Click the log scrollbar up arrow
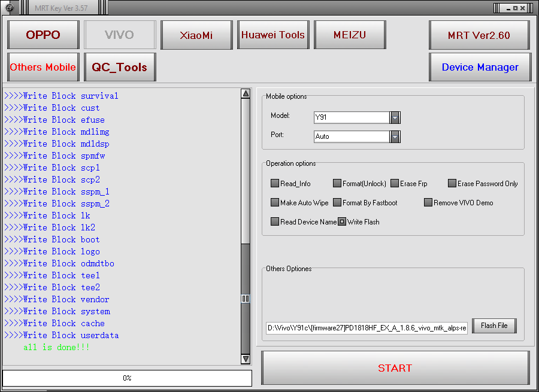539x392 pixels. (246, 93)
